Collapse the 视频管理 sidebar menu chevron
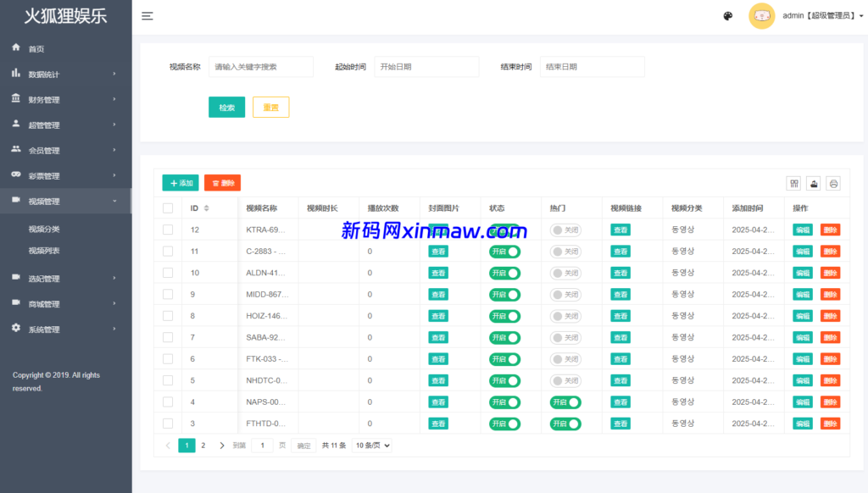This screenshot has height=493, width=868. 114,201
